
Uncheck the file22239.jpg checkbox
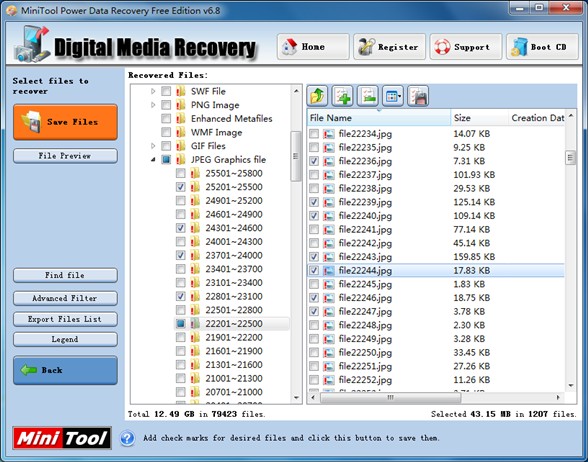pyautogui.click(x=314, y=202)
